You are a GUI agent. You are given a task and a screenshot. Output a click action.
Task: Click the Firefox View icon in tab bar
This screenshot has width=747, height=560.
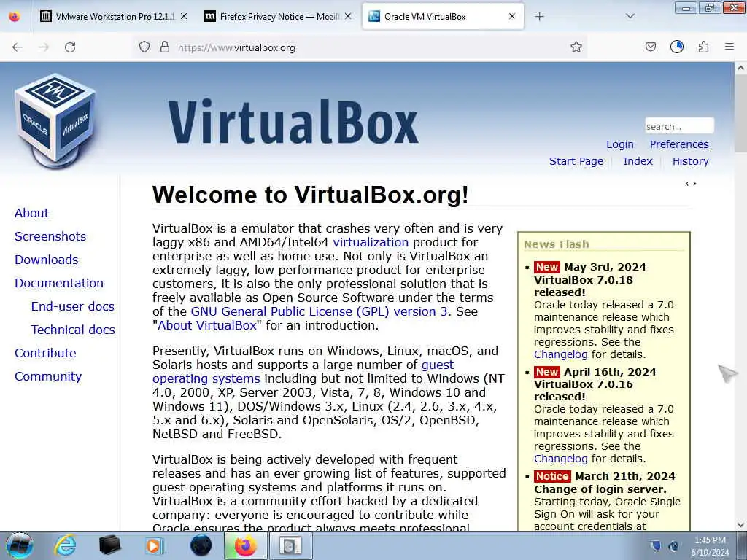(x=15, y=16)
